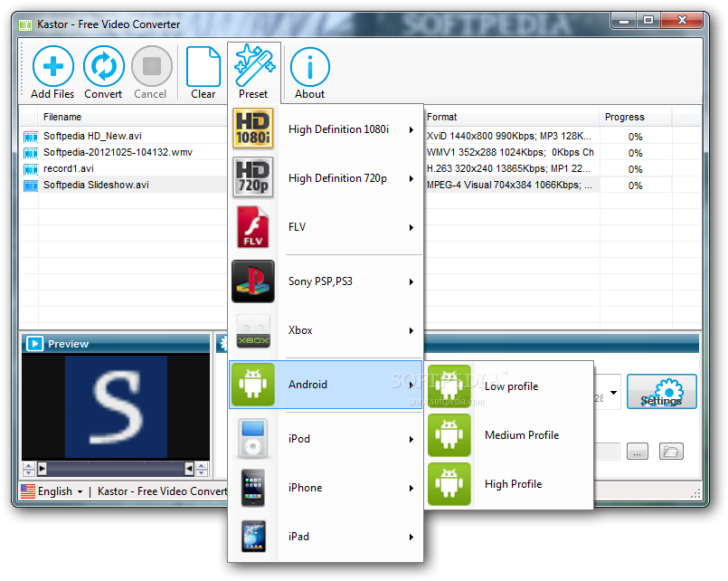The height and width of the screenshot is (581, 728).
Task: Expand the iPhone submenu arrow
Action: 411,488
